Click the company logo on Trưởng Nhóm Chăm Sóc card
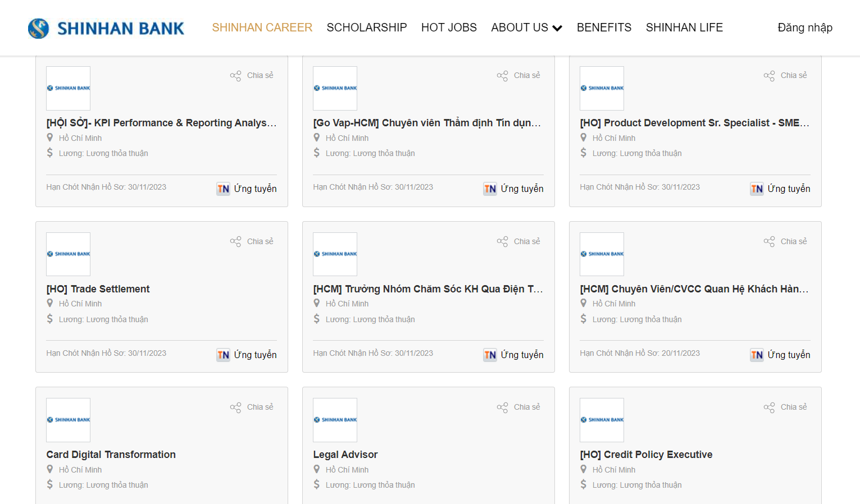 tap(335, 254)
